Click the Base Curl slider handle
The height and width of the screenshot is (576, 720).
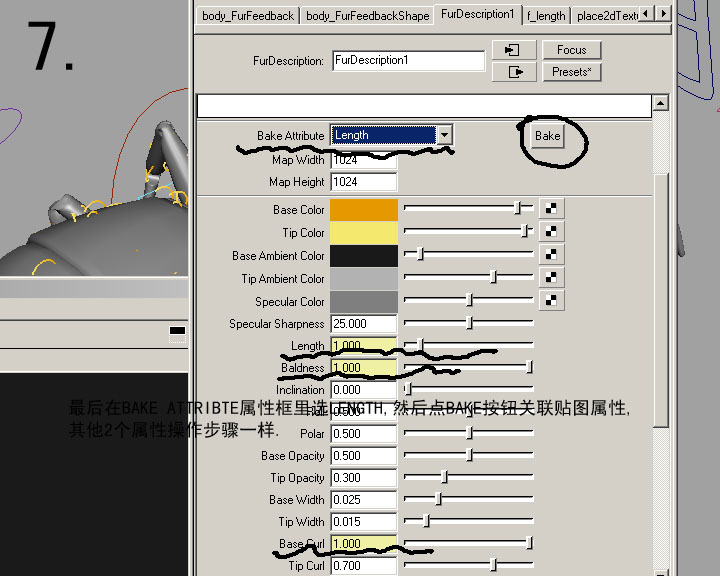click(529, 543)
